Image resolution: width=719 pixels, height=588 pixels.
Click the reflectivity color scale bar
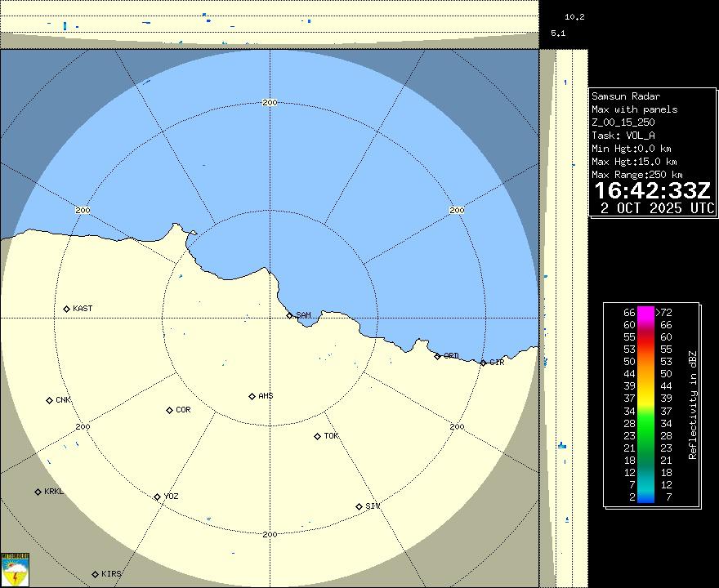(x=645, y=405)
